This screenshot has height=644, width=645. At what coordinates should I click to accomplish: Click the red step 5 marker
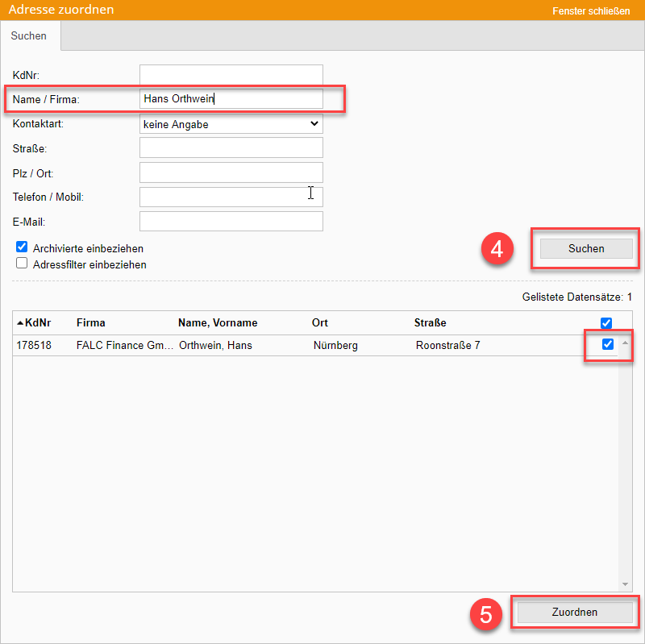[486, 613]
